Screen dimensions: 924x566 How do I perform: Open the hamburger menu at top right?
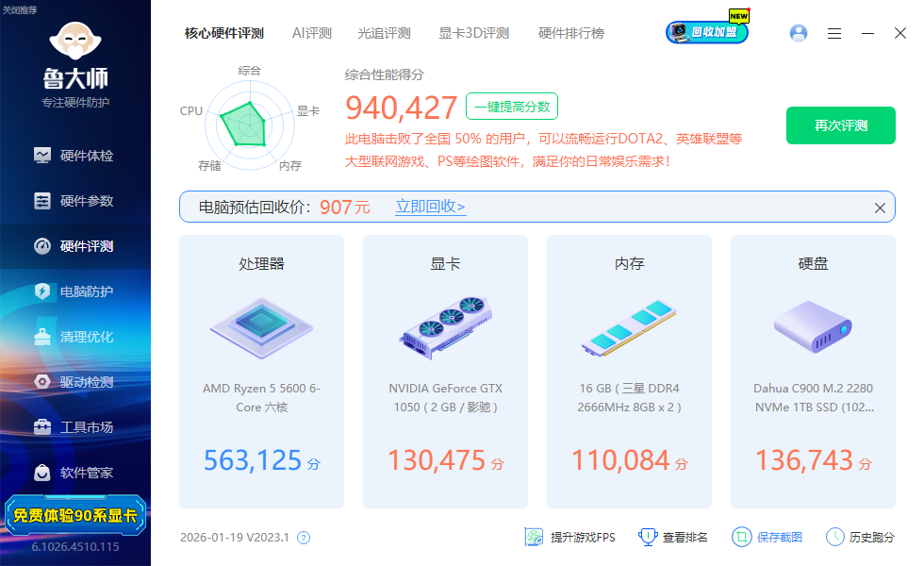click(833, 33)
